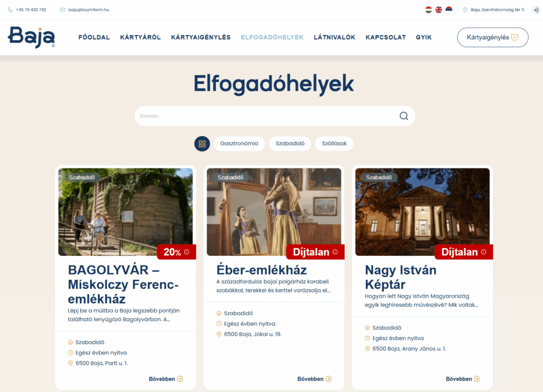Go to KÁRTYAIGÉNYLÉS in navigation

coord(201,38)
